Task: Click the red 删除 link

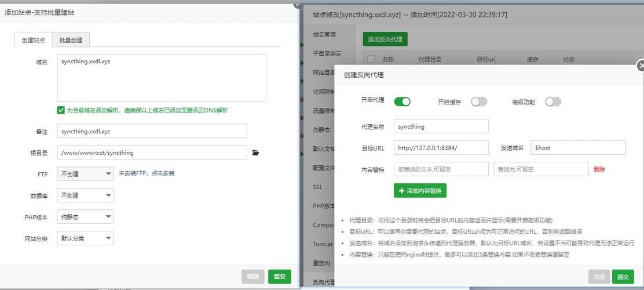Action: click(599, 169)
